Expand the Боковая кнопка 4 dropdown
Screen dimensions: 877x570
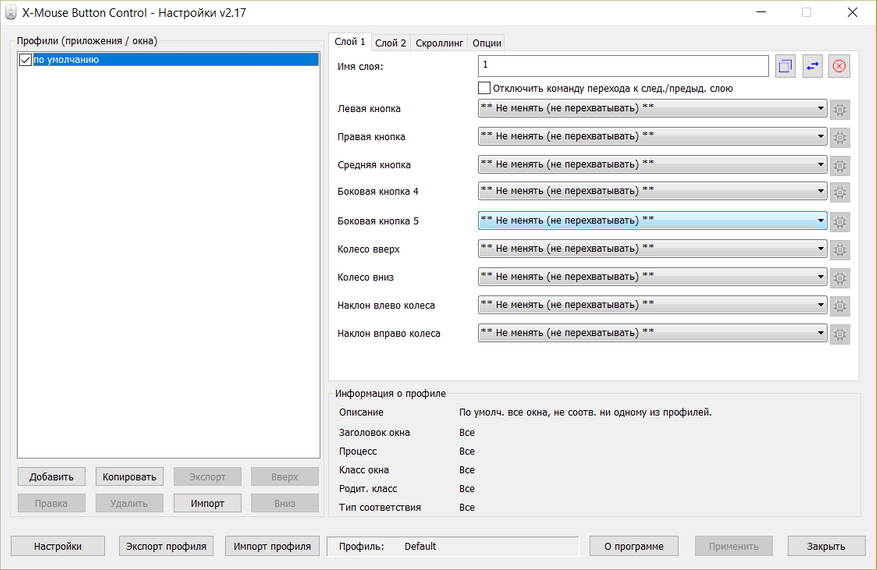[652, 190]
